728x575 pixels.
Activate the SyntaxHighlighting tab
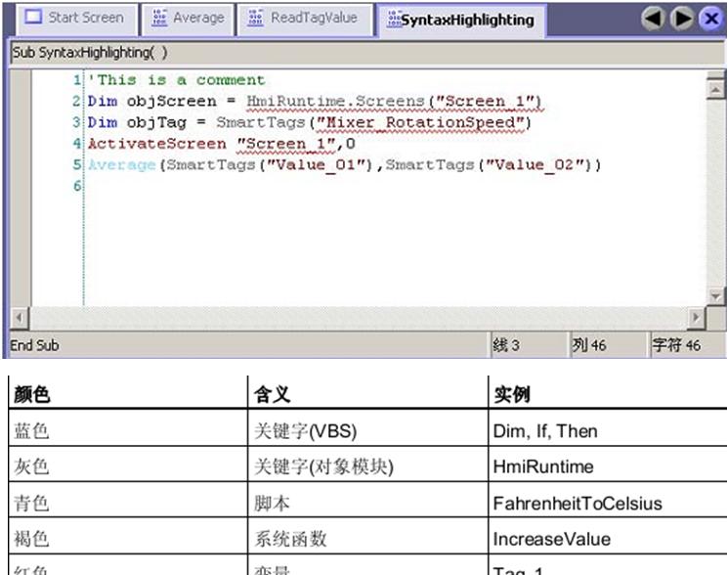click(461, 20)
